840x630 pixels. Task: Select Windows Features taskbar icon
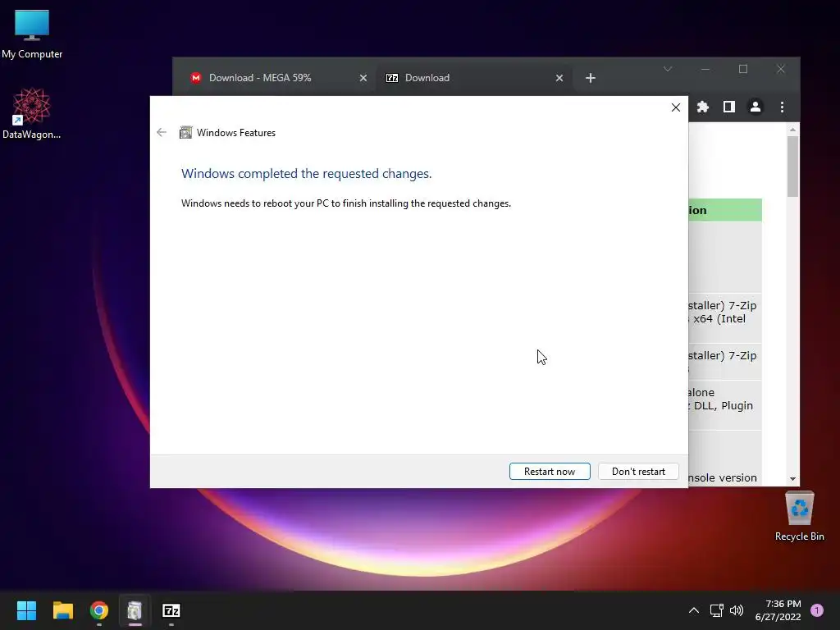tap(135, 610)
